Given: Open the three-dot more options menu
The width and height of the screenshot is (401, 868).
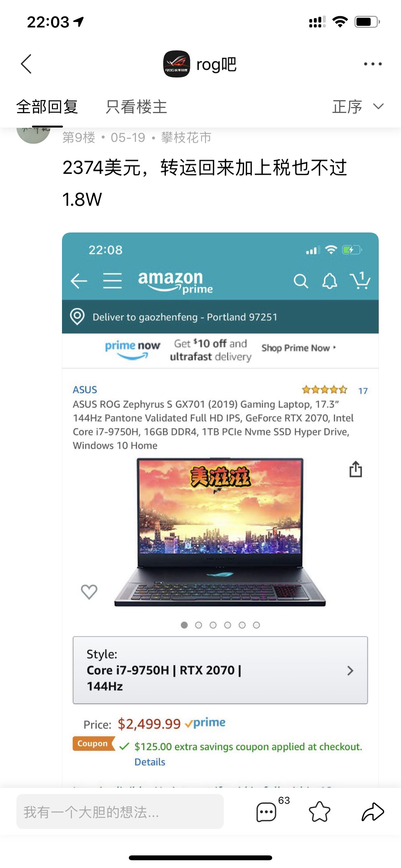Looking at the screenshot, I should click(373, 64).
